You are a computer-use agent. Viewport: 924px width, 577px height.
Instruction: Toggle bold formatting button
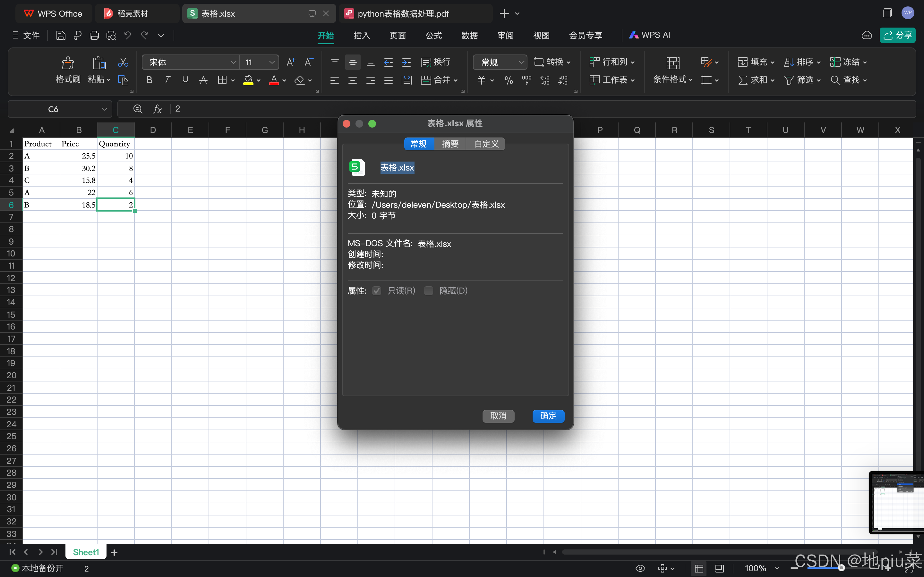pos(149,80)
